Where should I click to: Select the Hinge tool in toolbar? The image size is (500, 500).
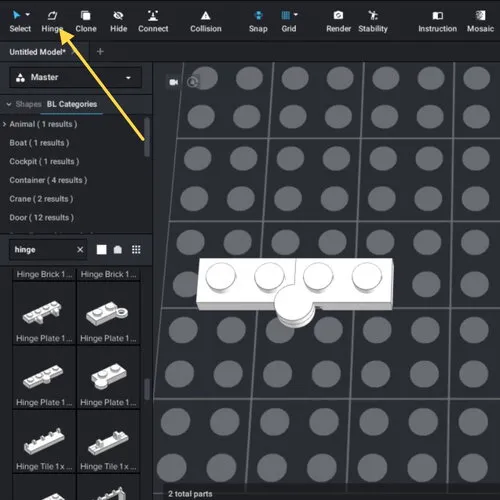pos(52,22)
